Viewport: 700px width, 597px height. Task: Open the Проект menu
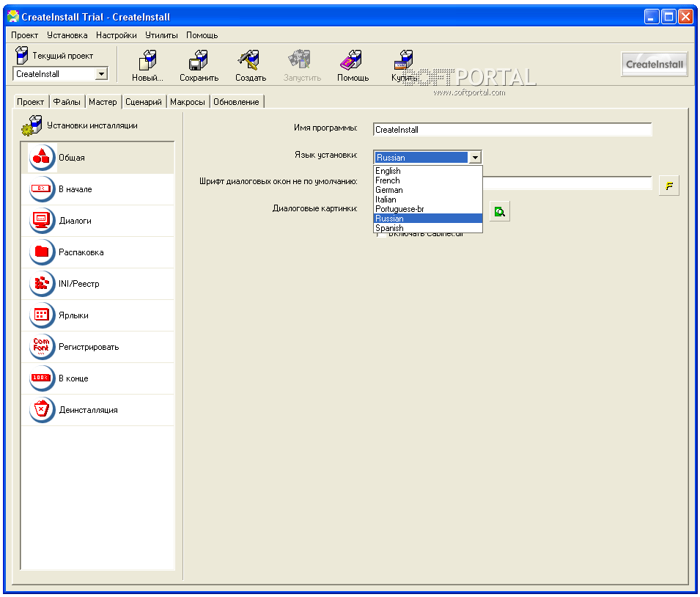(x=24, y=35)
